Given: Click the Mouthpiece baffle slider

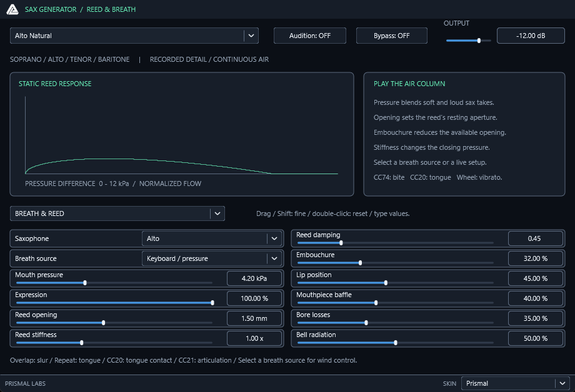Looking at the screenshot, I should (395, 303).
